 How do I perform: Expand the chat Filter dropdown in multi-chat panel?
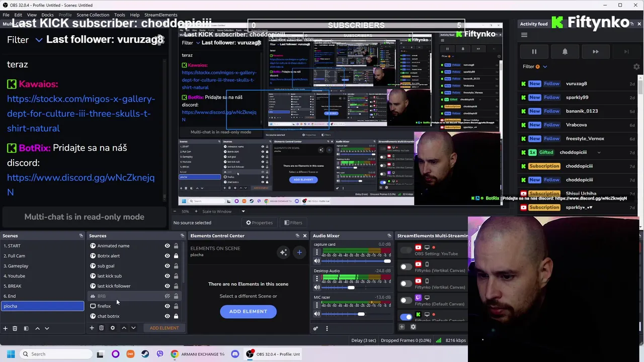pos(38,40)
